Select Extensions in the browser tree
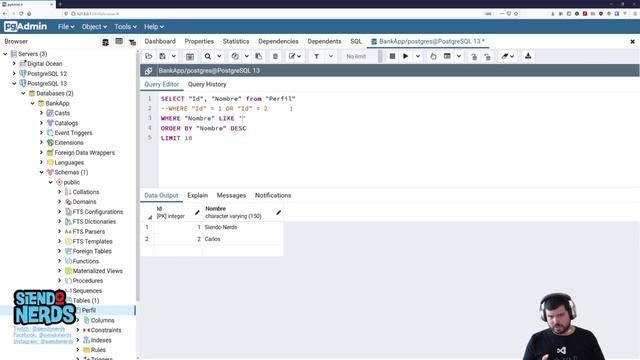 [69, 143]
